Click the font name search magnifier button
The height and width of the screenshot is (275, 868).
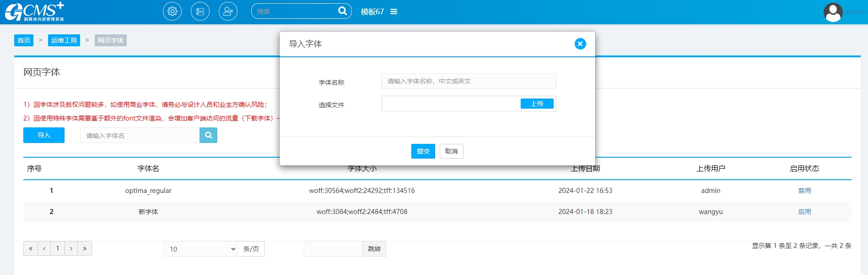point(208,135)
